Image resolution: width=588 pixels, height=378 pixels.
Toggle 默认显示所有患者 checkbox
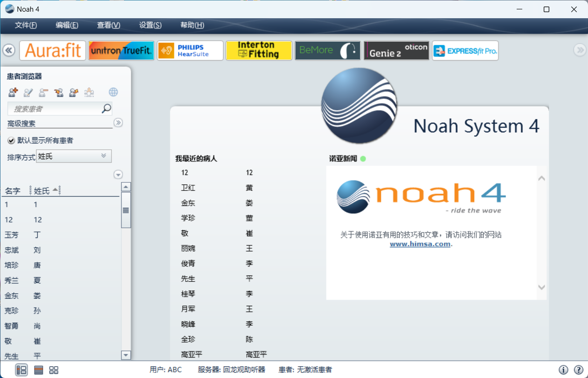[11, 140]
